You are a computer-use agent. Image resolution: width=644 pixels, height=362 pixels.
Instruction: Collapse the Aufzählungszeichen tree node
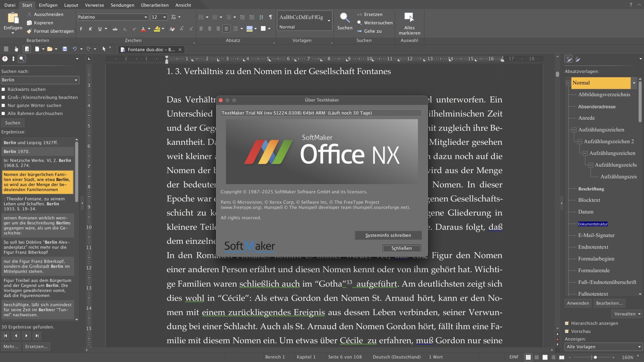pos(574,130)
